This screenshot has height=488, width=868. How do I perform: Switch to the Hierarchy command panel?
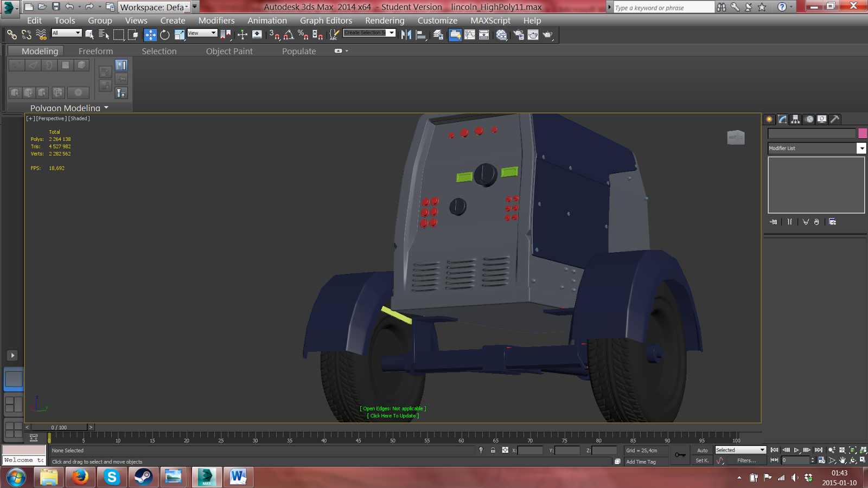point(795,119)
